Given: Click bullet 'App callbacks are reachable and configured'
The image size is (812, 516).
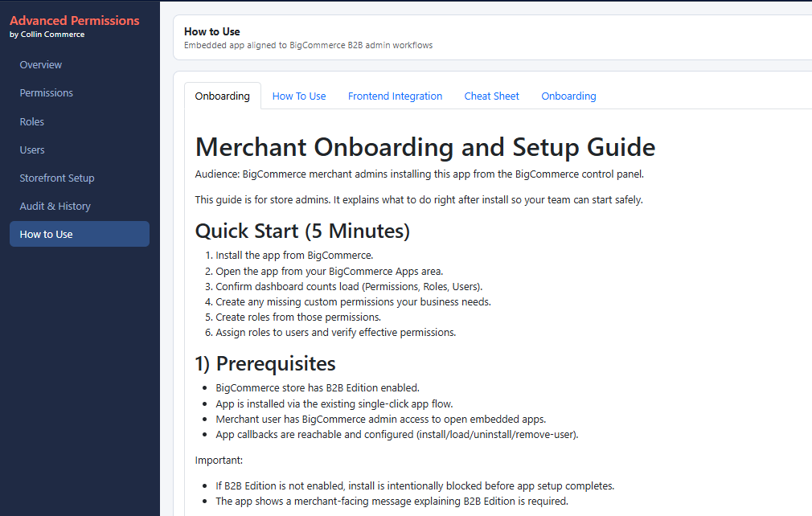Looking at the screenshot, I should click(396, 435).
